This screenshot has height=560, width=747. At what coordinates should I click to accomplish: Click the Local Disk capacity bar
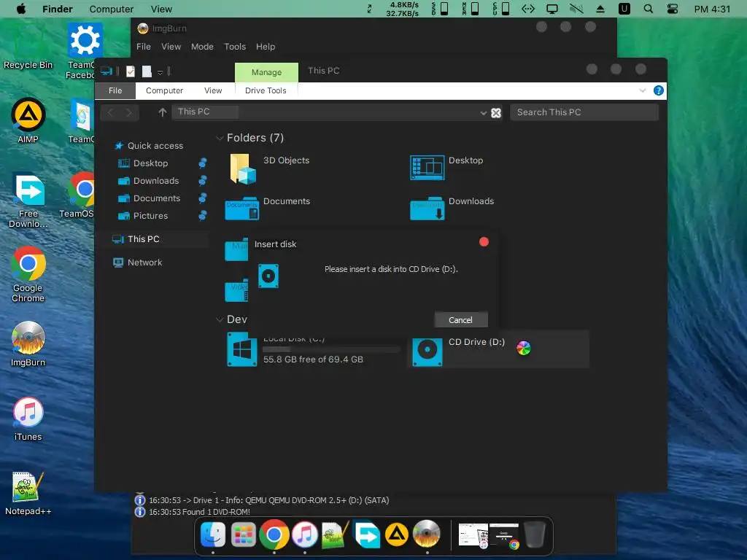332,350
